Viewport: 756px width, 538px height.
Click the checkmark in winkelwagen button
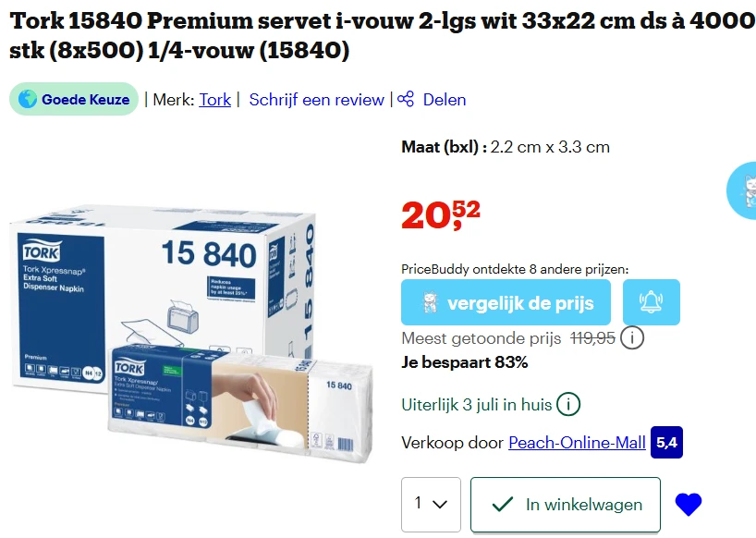[503, 505]
